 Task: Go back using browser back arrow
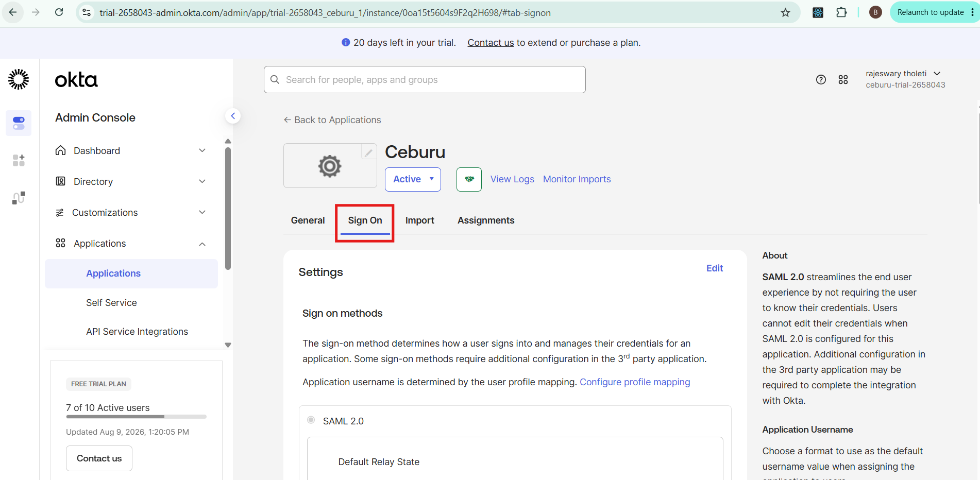13,12
